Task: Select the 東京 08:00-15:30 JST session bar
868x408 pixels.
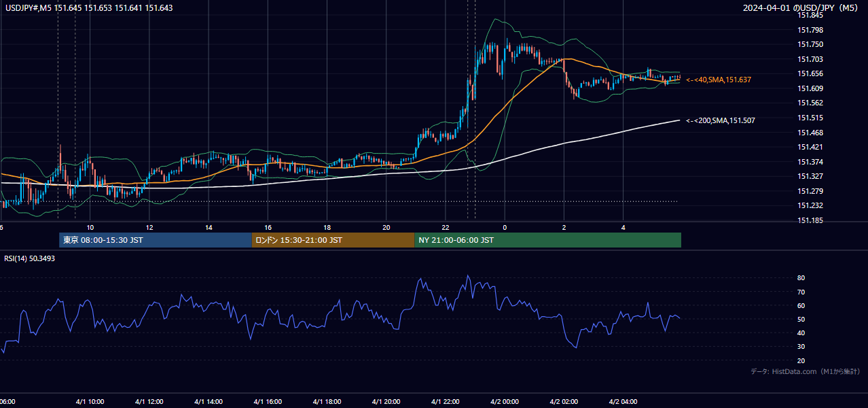Action: click(x=156, y=240)
